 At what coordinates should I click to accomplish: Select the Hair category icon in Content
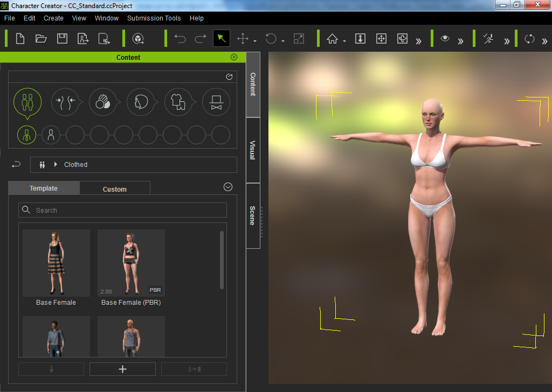point(140,102)
